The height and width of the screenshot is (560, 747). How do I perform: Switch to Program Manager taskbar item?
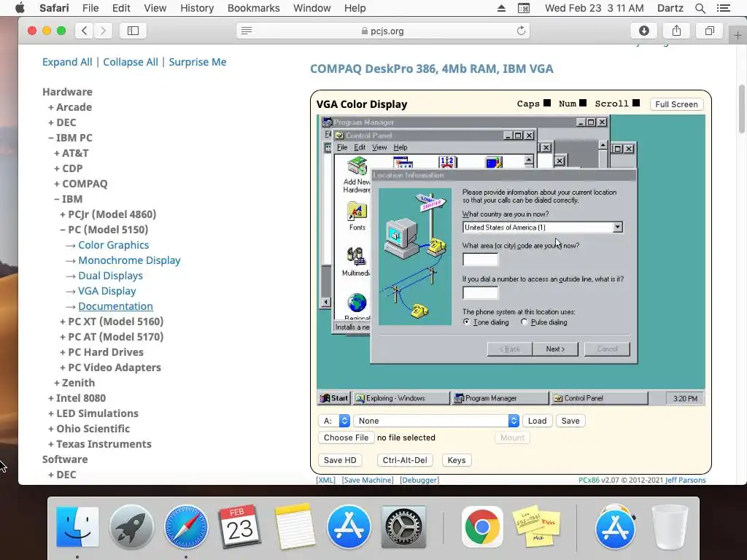tap(500, 398)
